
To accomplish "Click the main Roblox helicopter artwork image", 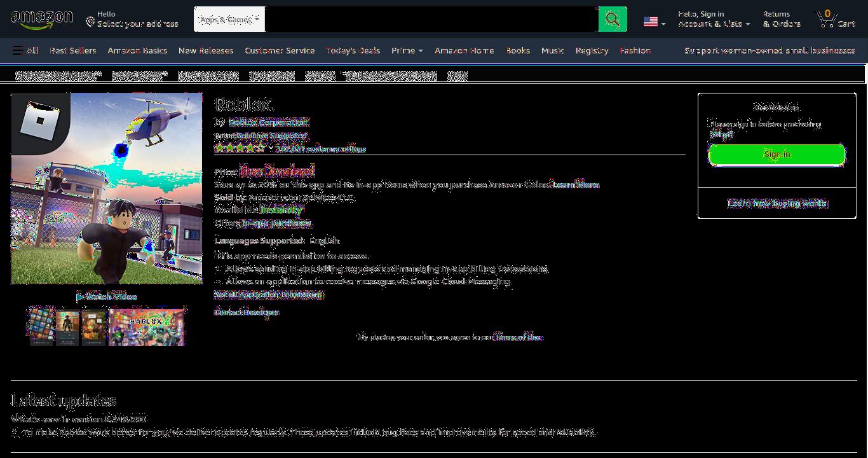I will pyautogui.click(x=107, y=188).
